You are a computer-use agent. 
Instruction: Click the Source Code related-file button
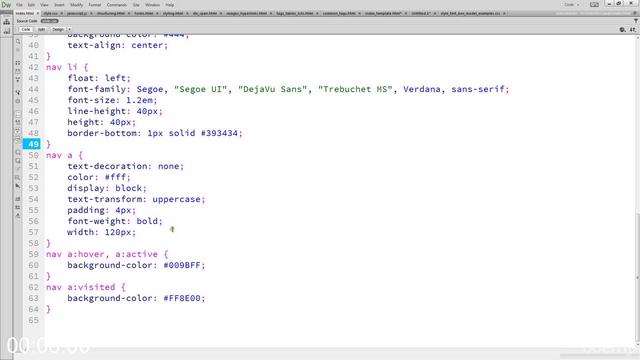pos(27,21)
